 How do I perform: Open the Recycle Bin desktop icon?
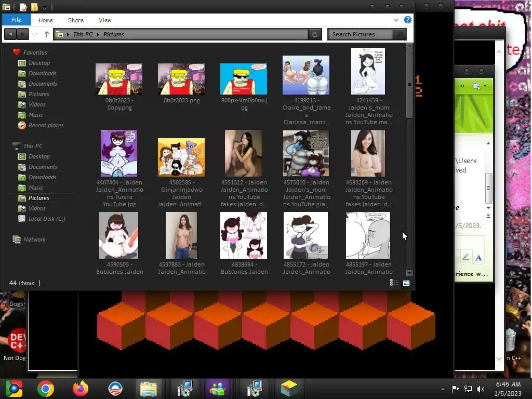512,340
